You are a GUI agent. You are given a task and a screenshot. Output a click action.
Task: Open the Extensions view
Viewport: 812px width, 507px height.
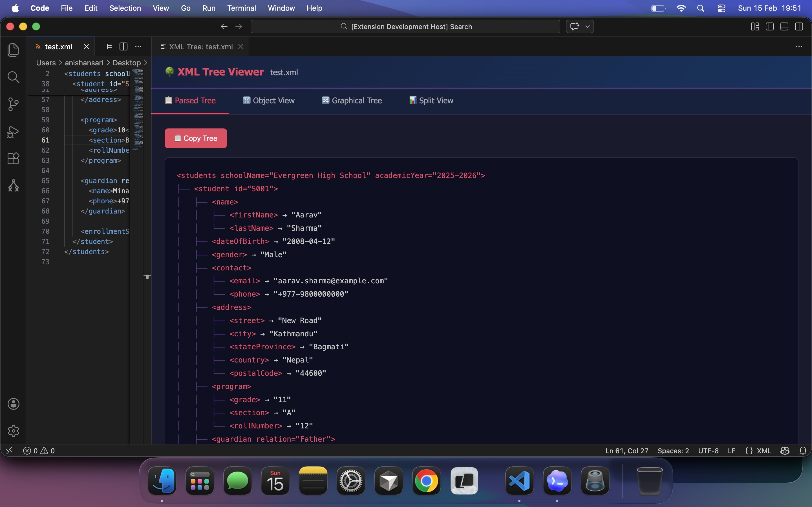14,158
